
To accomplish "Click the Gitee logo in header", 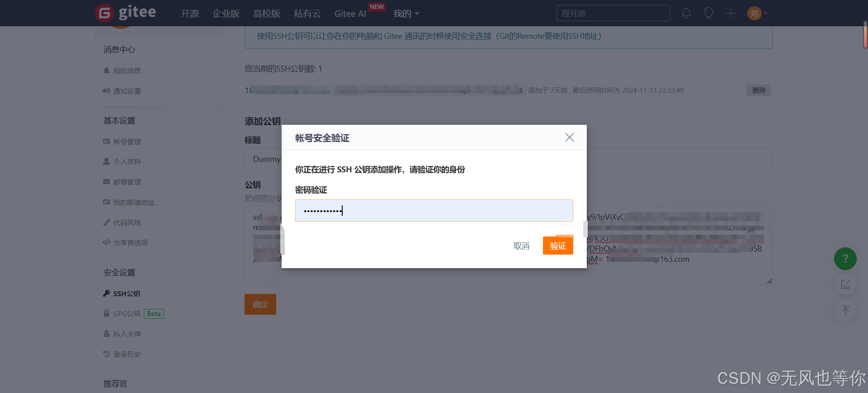I will (x=126, y=13).
